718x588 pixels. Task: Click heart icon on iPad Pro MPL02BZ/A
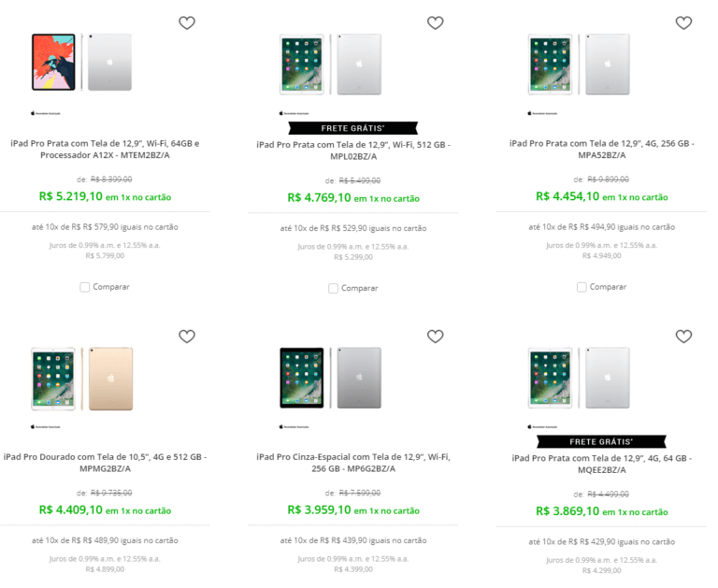click(435, 23)
